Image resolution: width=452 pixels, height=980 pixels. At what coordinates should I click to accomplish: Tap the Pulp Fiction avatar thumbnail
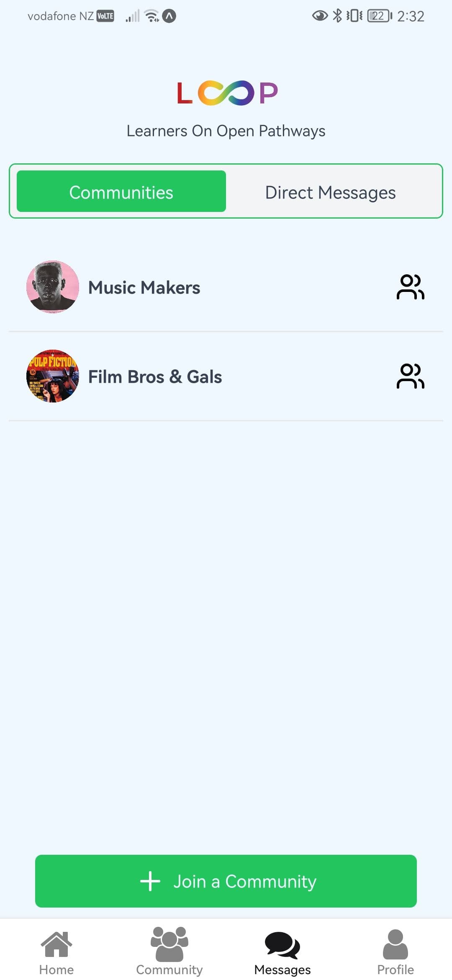[x=53, y=376]
